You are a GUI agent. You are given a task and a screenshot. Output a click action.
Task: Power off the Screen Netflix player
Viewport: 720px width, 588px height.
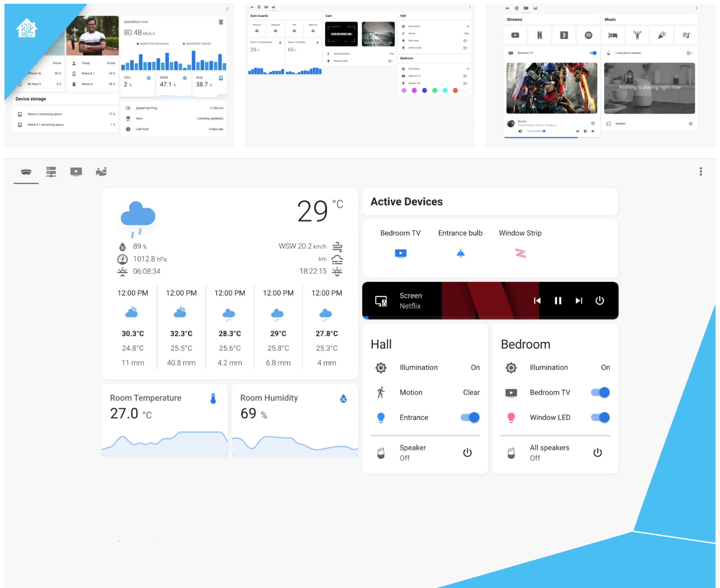[600, 300]
